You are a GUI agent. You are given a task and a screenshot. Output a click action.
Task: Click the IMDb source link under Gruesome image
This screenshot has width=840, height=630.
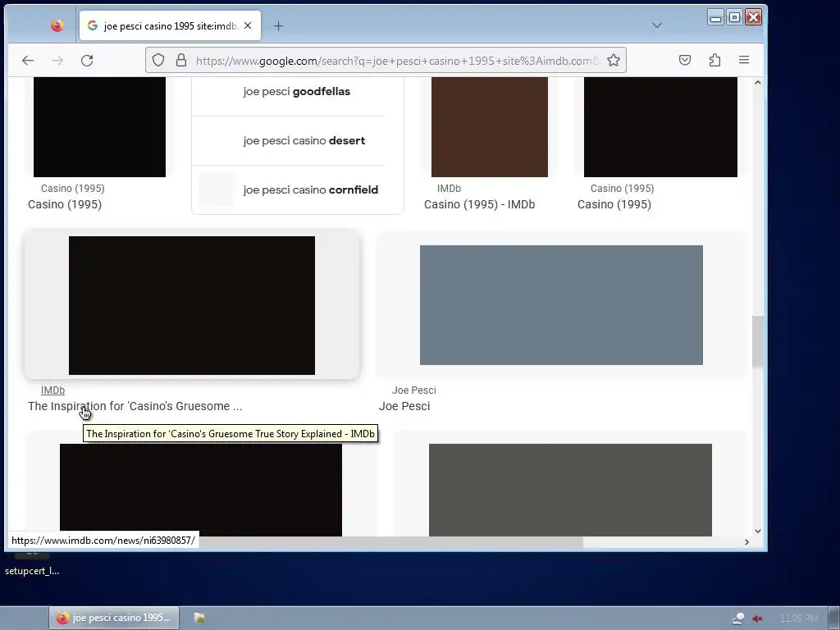click(x=52, y=390)
